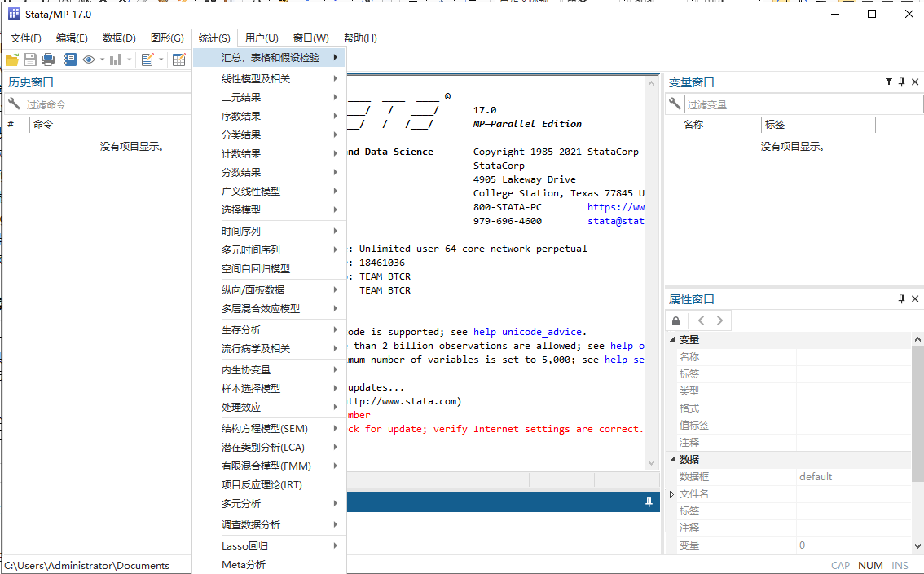Open the dropdown arrow beside the Viewer icon
Viewport: 924px width, 574px height.
click(x=102, y=60)
